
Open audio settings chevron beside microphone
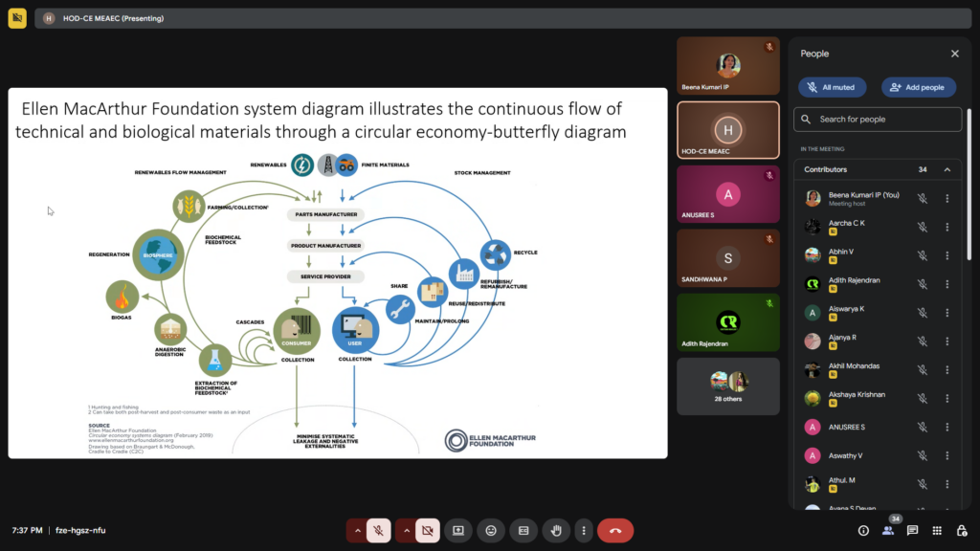[x=358, y=530]
